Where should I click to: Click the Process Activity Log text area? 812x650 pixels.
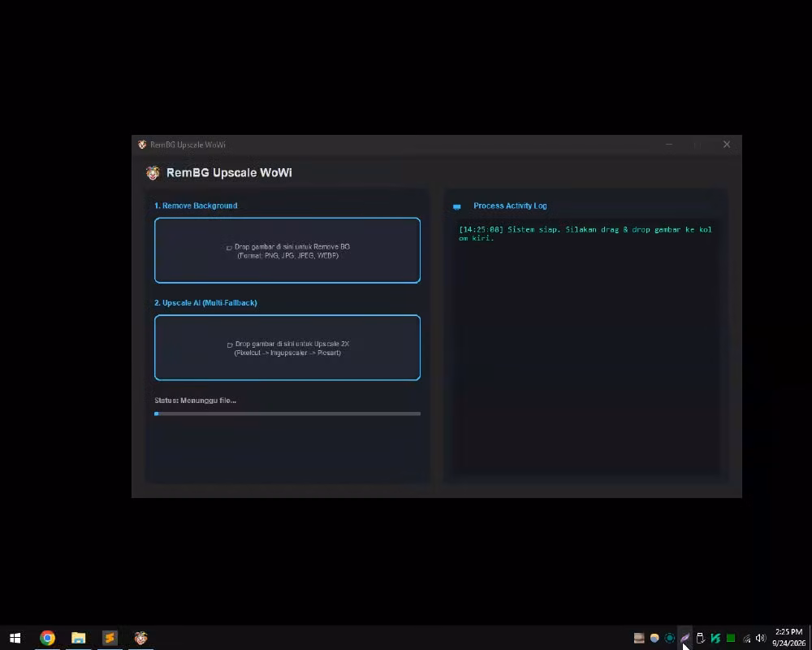[585, 346]
